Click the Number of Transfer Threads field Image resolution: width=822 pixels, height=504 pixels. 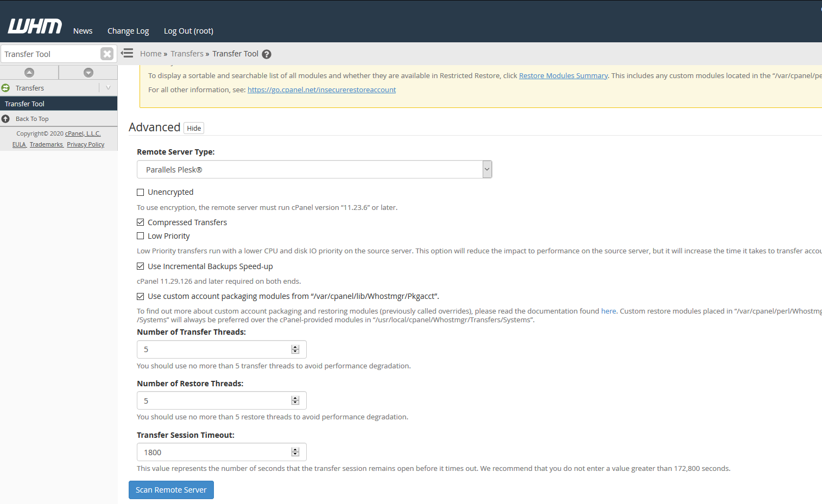point(222,349)
